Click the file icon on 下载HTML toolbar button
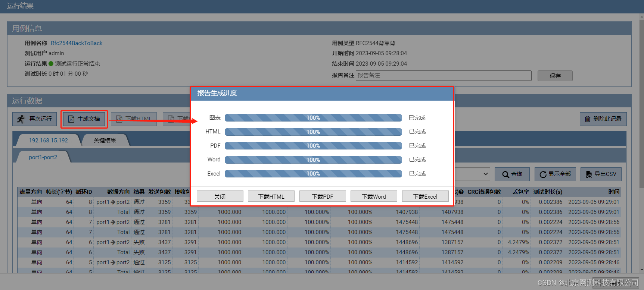Image resolution: width=644 pixels, height=290 pixels. click(x=119, y=119)
